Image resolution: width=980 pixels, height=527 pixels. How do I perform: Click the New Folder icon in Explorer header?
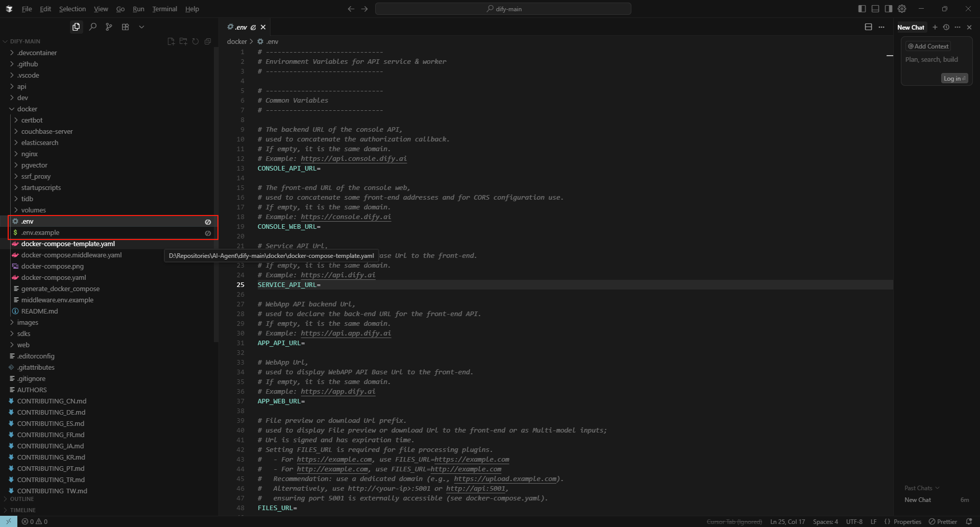[183, 41]
